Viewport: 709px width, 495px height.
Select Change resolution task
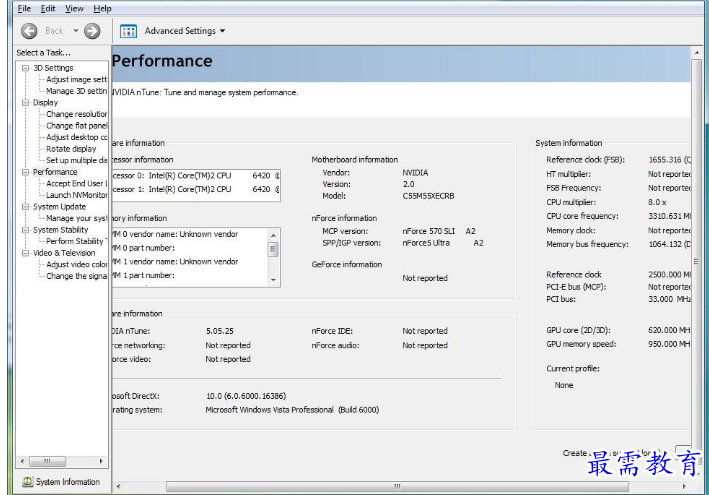pyautogui.click(x=76, y=114)
